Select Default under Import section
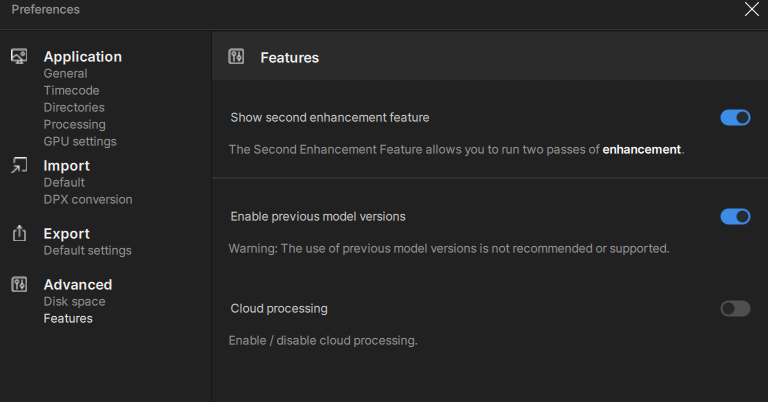 coord(64,183)
